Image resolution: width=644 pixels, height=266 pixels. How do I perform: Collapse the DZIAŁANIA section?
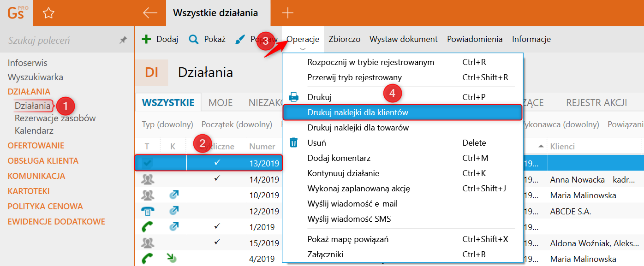(x=29, y=92)
